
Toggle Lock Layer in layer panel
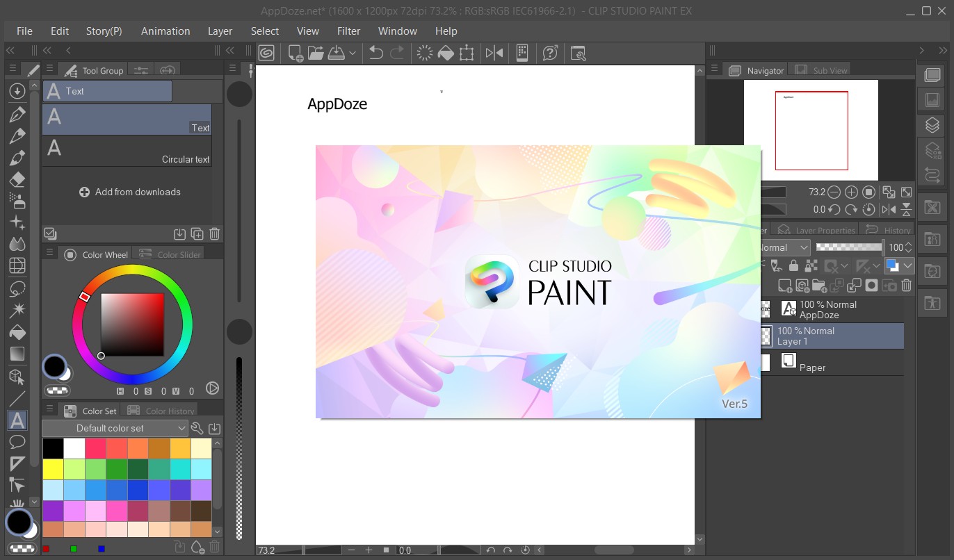tap(794, 265)
